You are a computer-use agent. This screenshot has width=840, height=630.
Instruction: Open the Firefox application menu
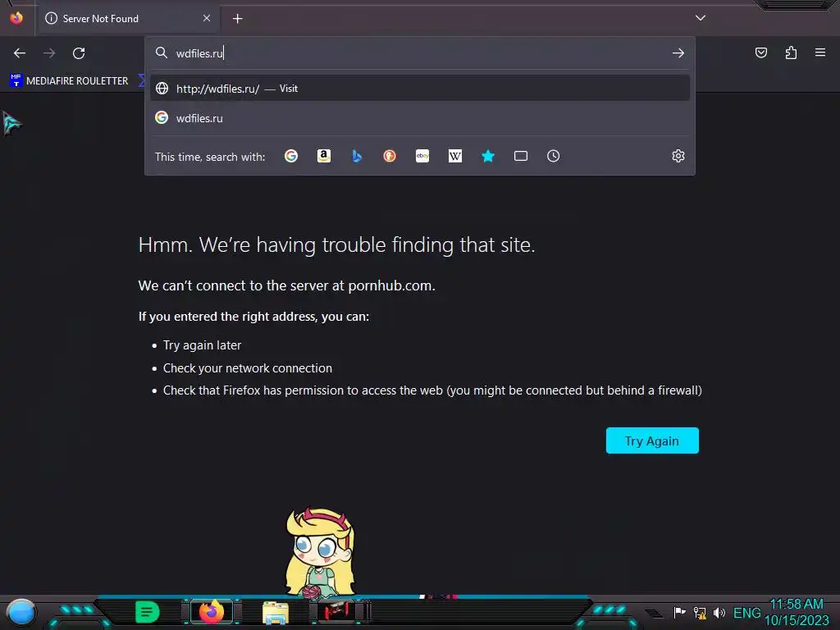tap(820, 52)
